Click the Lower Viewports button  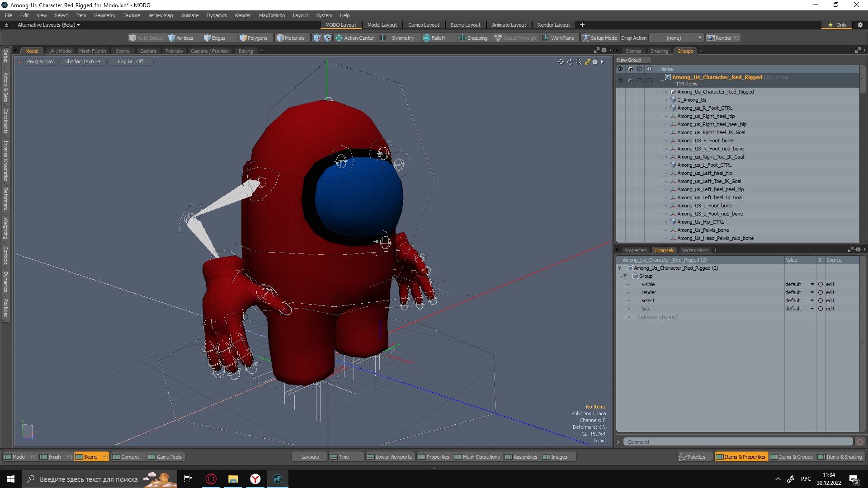pyautogui.click(x=390, y=457)
